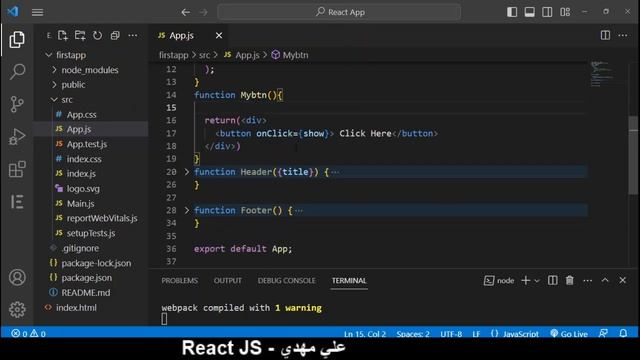Click Go Live in the status bar
This screenshot has width=640, height=360.
569,333
